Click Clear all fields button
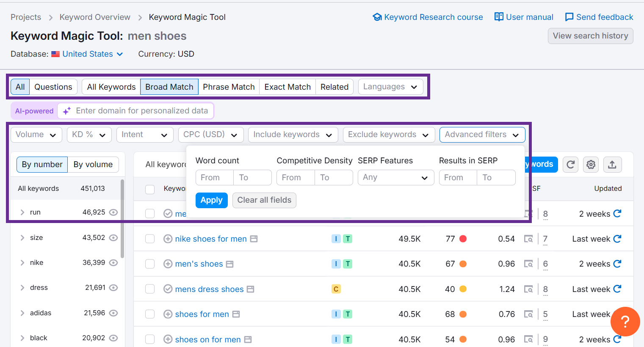Image resolution: width=644 pixels, height=347 pixels. (x=264, y=200)
